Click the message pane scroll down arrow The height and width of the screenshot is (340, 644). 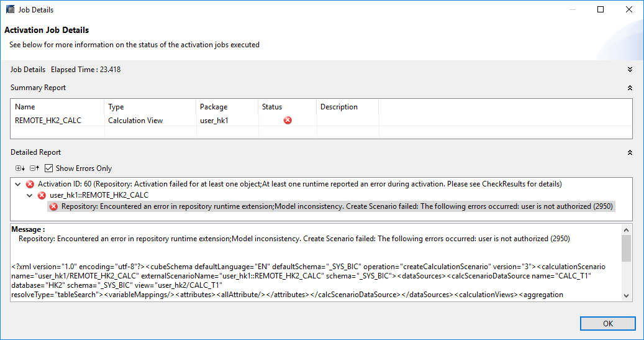[x=626, y=296]
